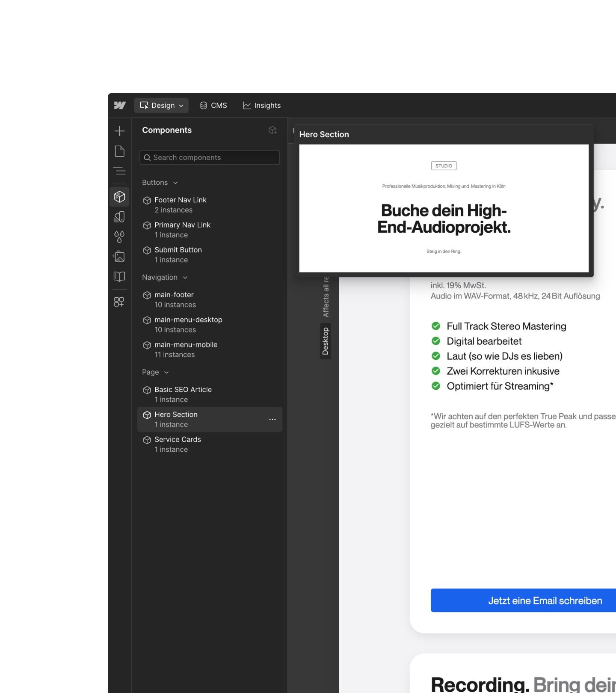This screenshot has height=693, width=616.
Task: Open the Apps grid-plus icon
Action: (x=119, y=302)
